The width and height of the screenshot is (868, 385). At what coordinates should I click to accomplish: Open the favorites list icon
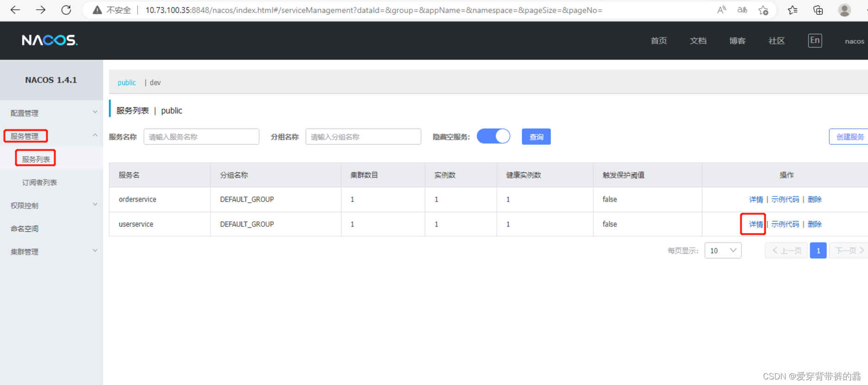[793, 10]
